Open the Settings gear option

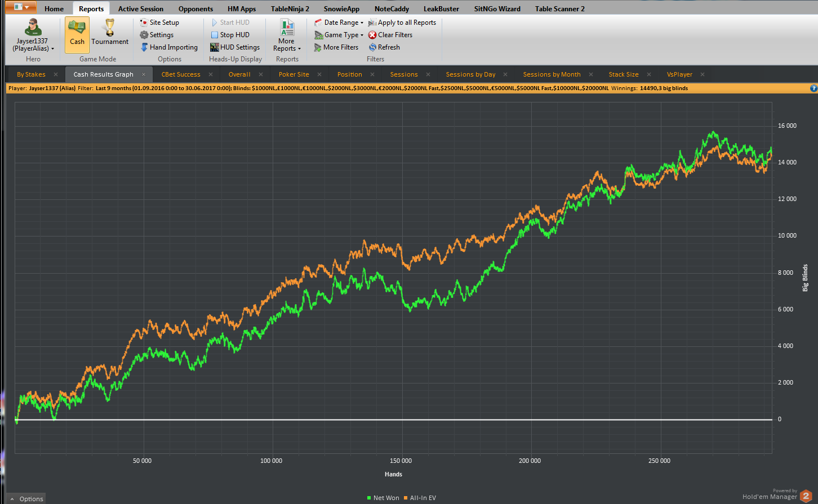157,35
